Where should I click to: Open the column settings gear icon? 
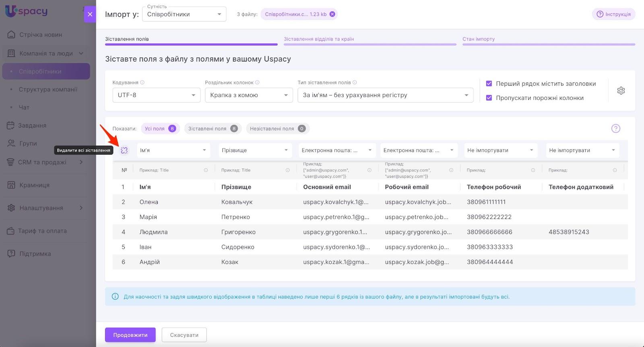pyautogui.click(x=621, y=91)
